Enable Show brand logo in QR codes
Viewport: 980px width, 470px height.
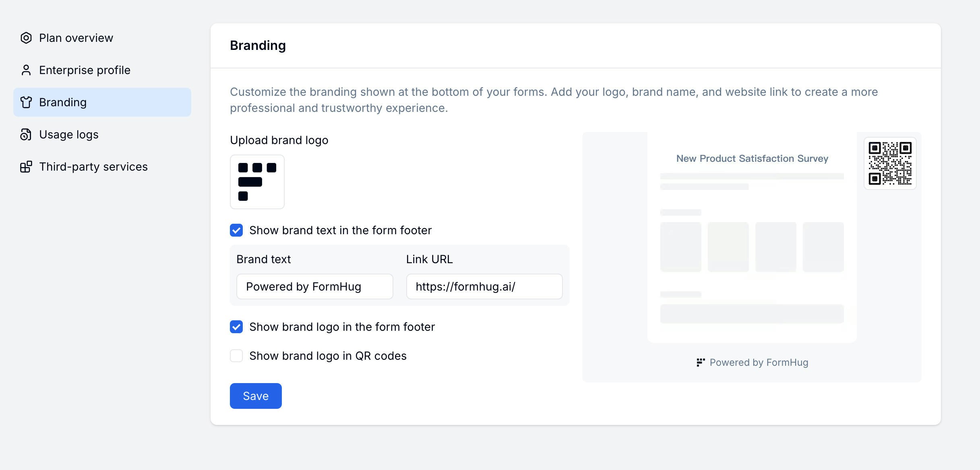pos(236,356)
